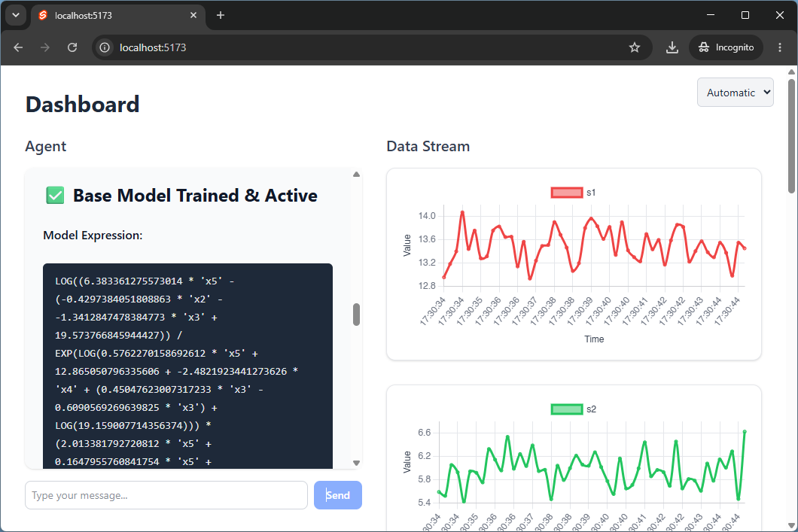Click the agent panel scrollbar thumb
The image size is (798, 532).
tap(356, 315)
